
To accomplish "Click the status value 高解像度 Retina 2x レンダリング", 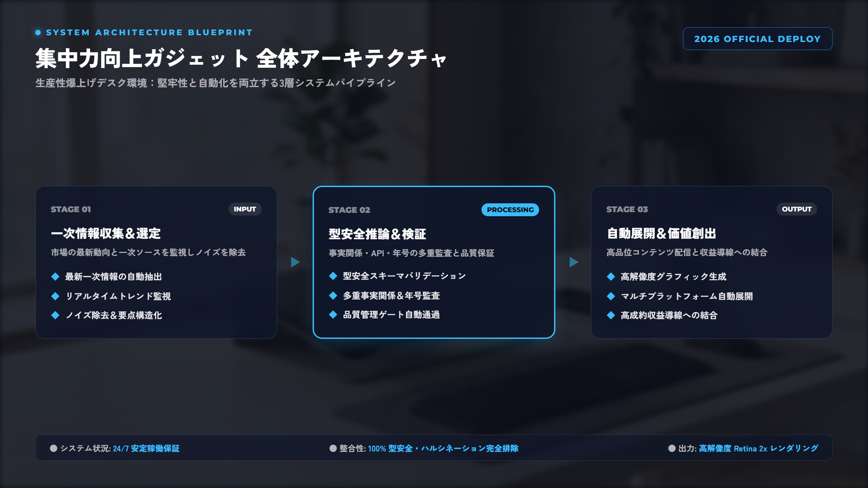I will coord(758,448).
